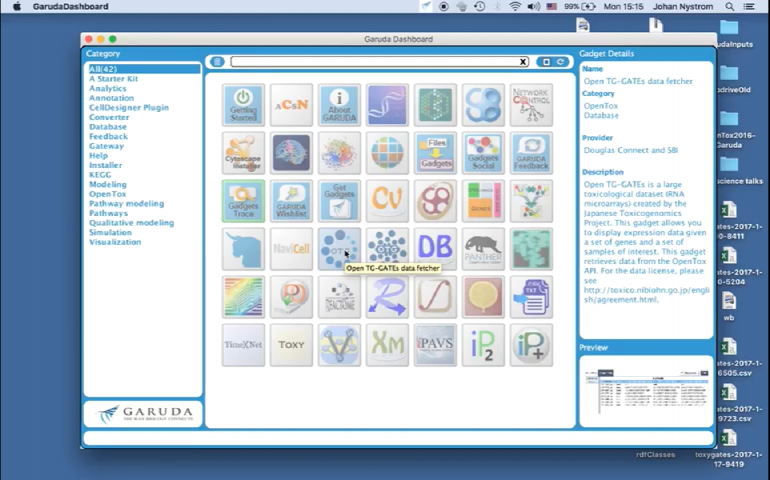Filter by the KEGG category
The image size is (770, 480).
point(100,175)
